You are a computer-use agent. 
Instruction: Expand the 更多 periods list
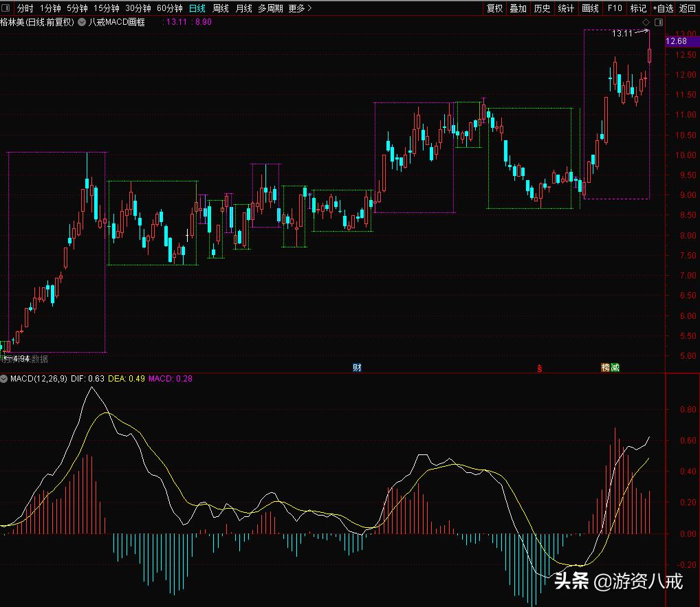(300, 9)
